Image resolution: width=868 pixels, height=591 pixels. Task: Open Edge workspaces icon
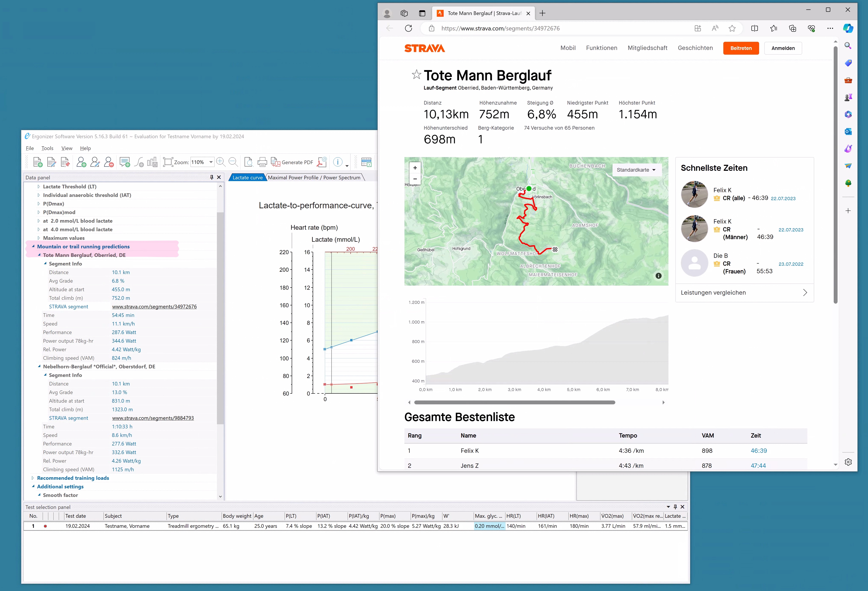coord(404,13)
